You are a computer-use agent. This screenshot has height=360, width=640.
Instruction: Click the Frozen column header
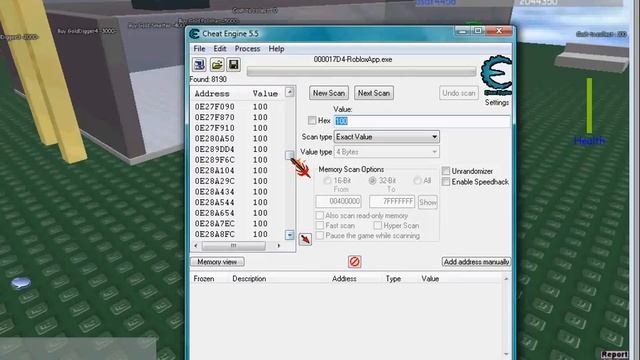pyautogui.click(x=204, y=279)
